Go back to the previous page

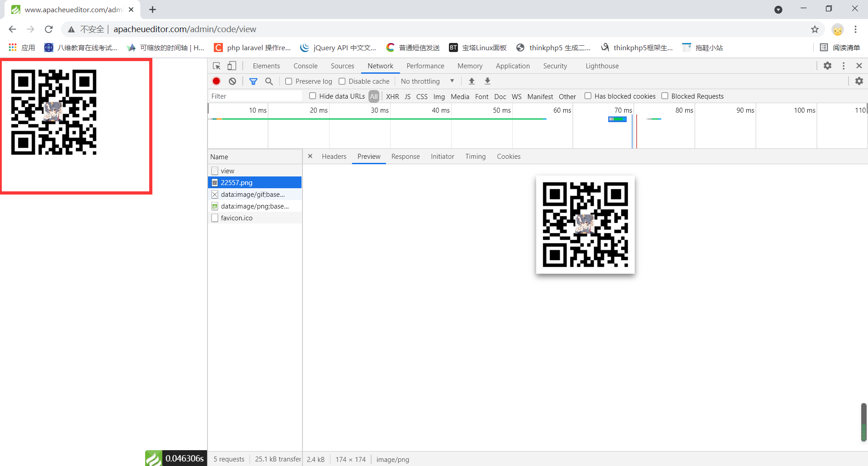(x=13, y=29)
